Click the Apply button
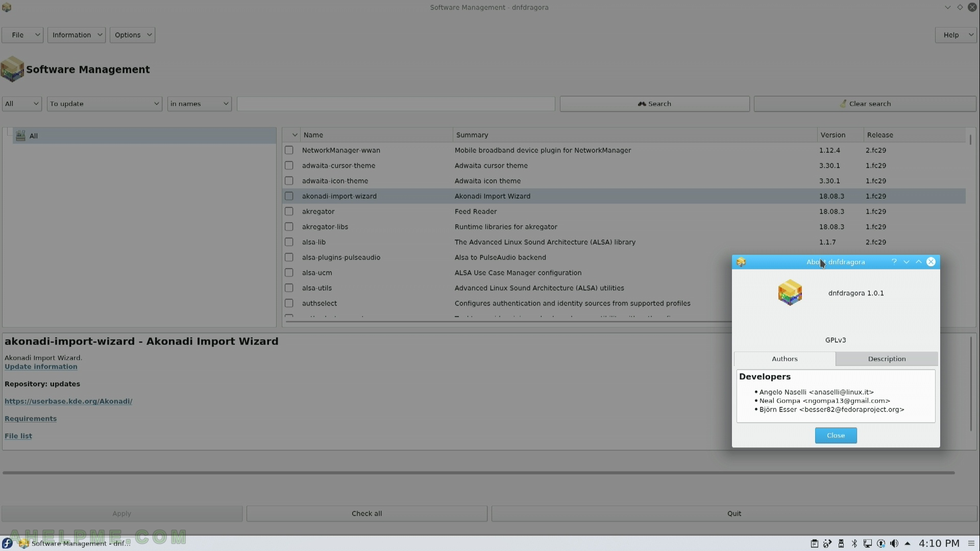Image resolution: width=980 pixels, height=551 pixels. pos(121,513)
